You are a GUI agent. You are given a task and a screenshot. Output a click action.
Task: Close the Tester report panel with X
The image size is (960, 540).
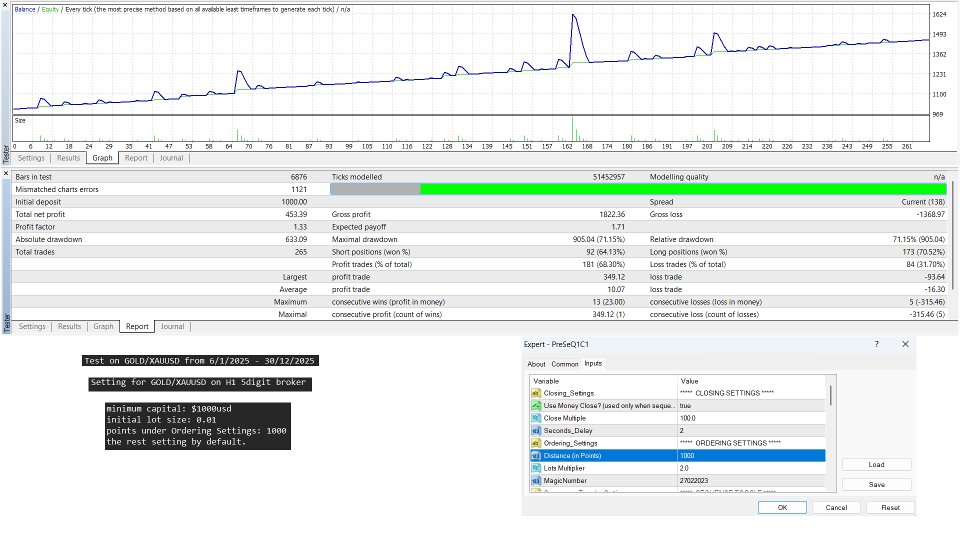(6, 173)
